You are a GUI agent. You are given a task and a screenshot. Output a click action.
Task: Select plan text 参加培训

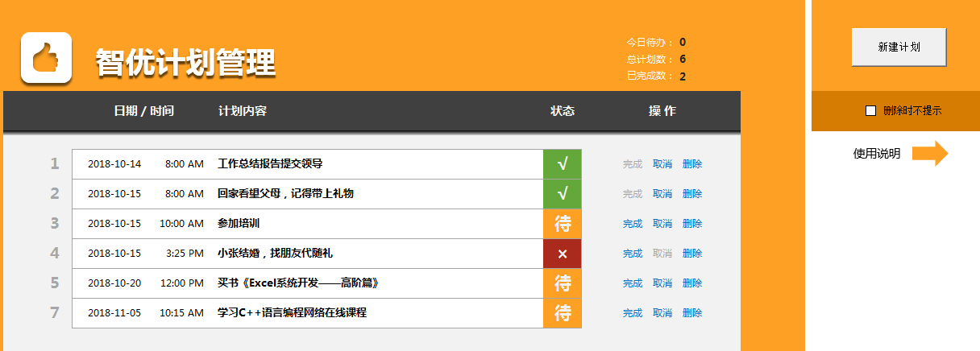click(239, 224)
